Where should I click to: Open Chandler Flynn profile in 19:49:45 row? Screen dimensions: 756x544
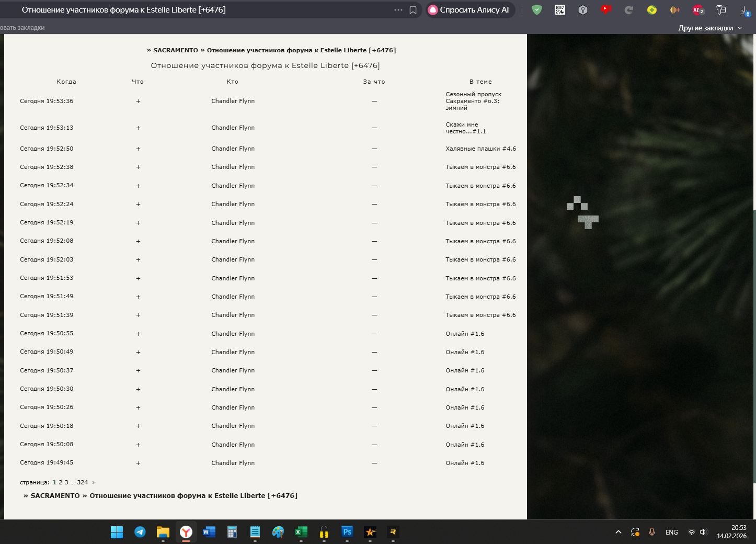click(x=233, y=463)
